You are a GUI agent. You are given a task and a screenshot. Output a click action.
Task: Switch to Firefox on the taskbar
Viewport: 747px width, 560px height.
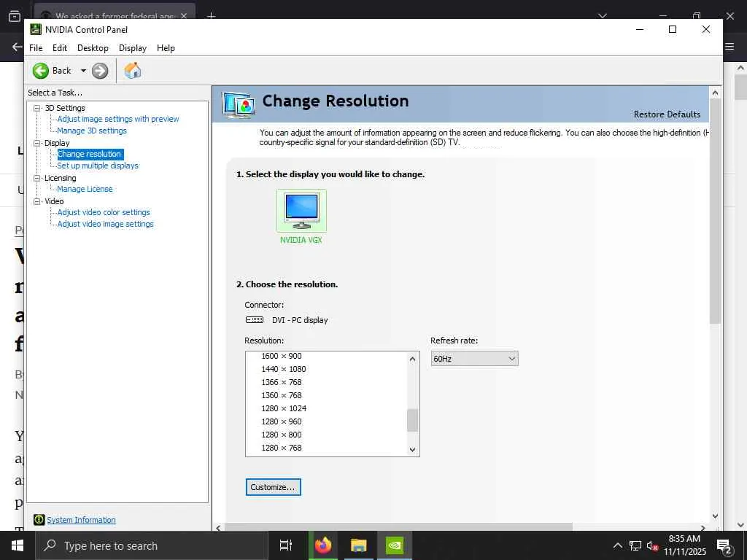coord(323,545)
